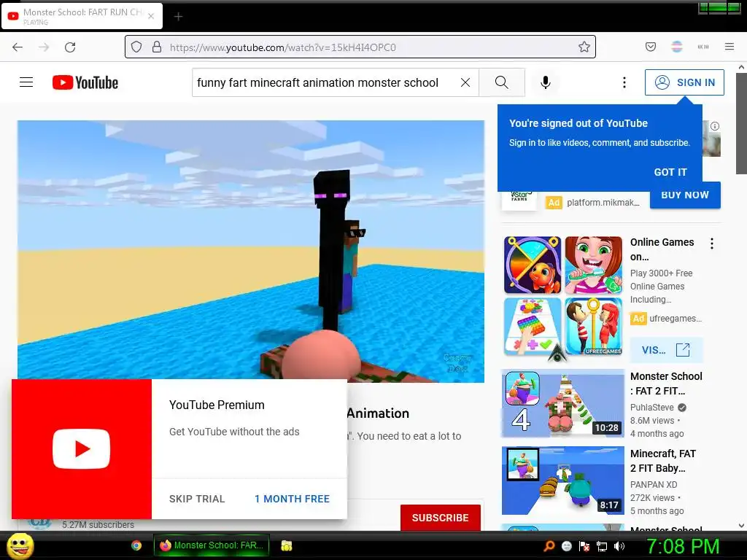Click the '5.27M subscribers' text
Image resolution: width=747 pixels, height=560 pixels.
point(98,525)
